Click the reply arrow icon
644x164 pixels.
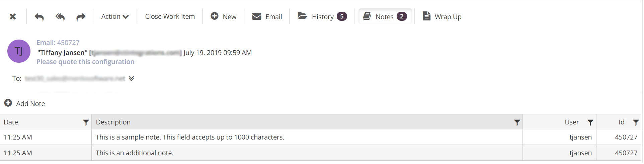point(39,17)
